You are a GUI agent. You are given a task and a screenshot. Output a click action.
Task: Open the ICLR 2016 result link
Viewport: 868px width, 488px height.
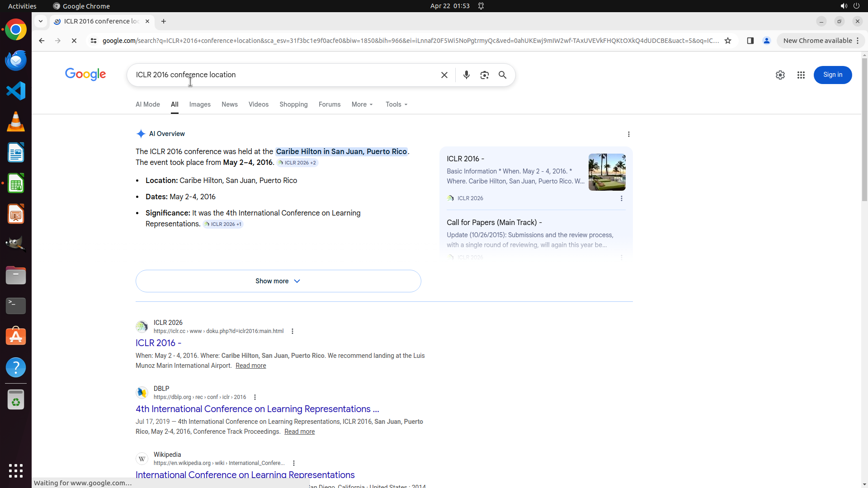point(158,343)
